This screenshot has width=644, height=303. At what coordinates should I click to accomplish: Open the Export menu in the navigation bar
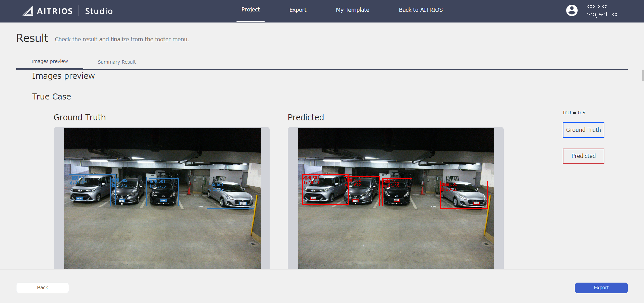pyautogui.click(x=298, y=10)
